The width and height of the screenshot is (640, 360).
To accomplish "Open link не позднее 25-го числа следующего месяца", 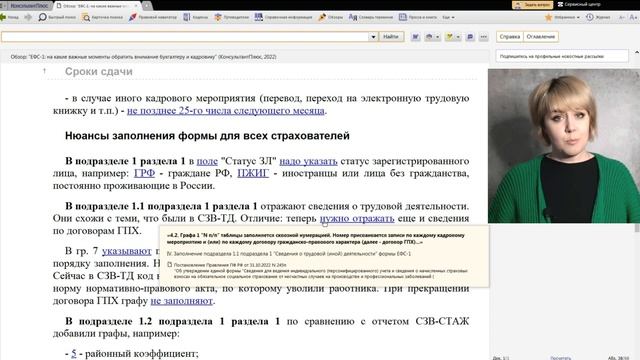I will 226,111.
